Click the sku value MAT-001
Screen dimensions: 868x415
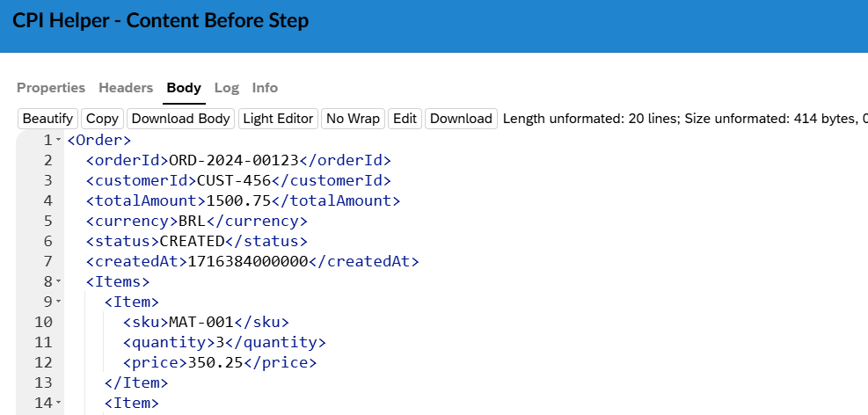coord(201,322)
